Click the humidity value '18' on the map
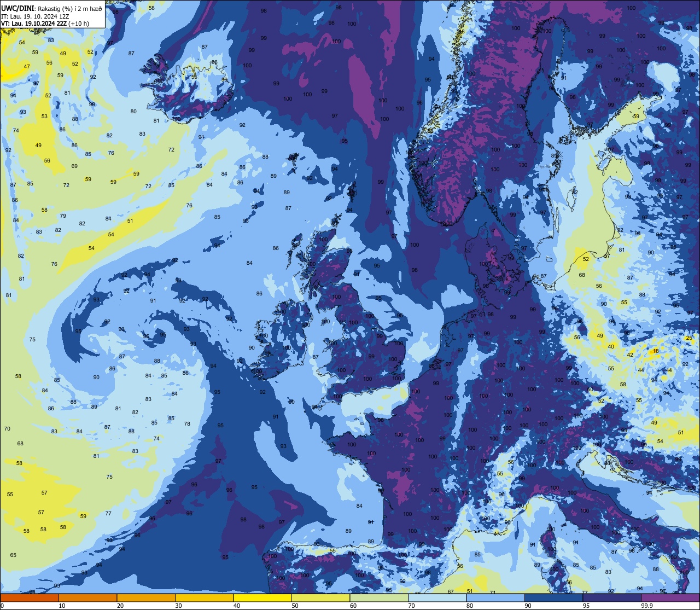Image resolution: width=700 pixels, height=610 pixels. click(x=656, y=351)
